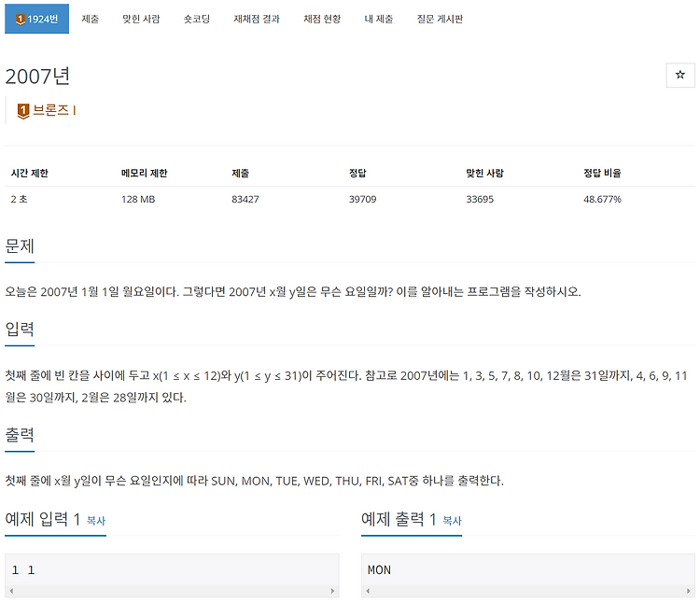Open the 질문 게시판 tab

pos(440,19)
